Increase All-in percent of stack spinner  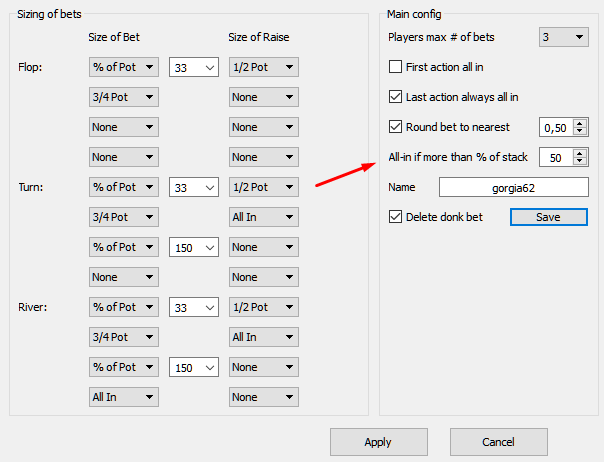pos(580,153)
